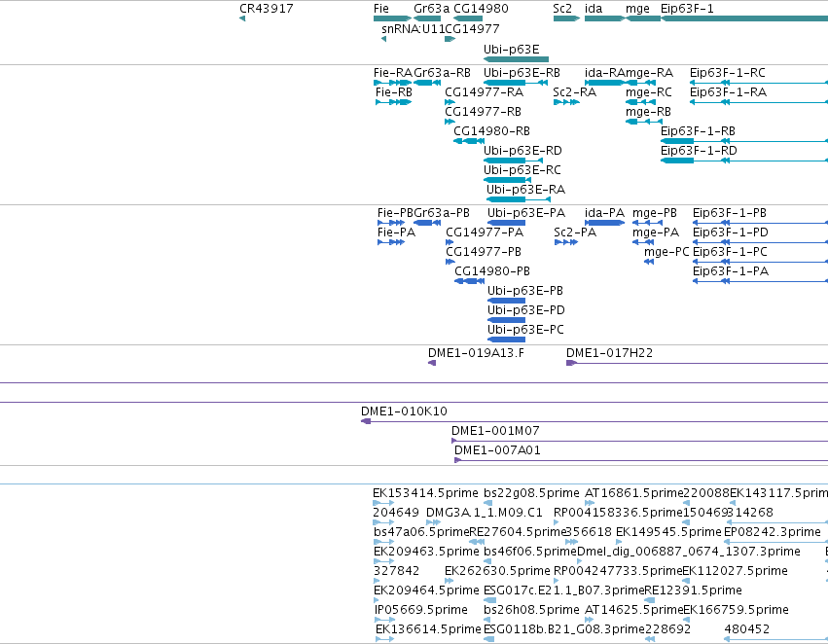Click the DME1-010K10 clone label

coord(404,411)
